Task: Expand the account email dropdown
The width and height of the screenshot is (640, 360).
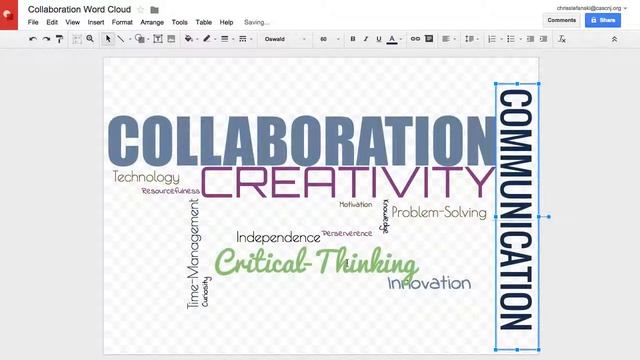Action: pyautogui.click(x=625, y=8)
